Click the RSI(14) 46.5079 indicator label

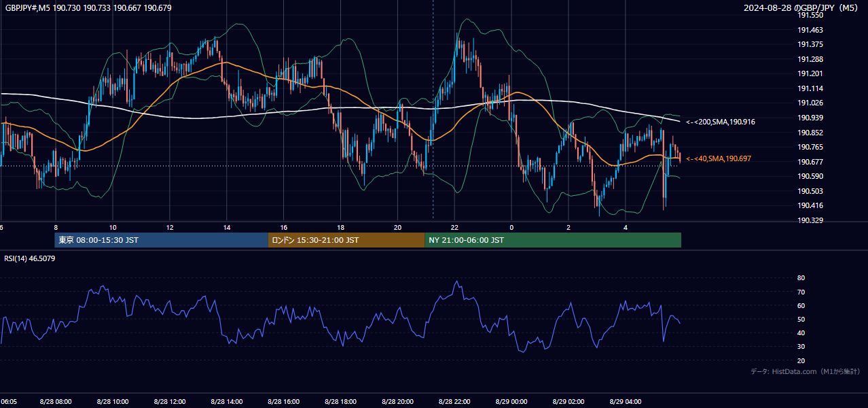[x=30, y=258]
